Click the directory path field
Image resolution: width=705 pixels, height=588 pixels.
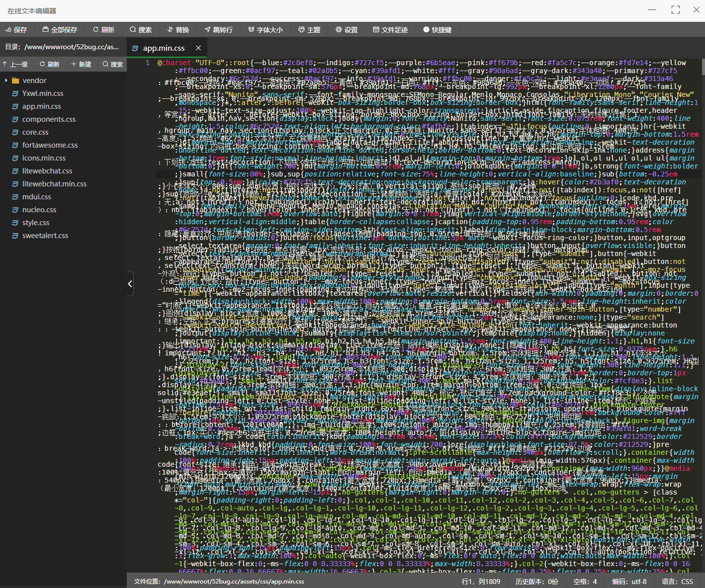(62, 47)
